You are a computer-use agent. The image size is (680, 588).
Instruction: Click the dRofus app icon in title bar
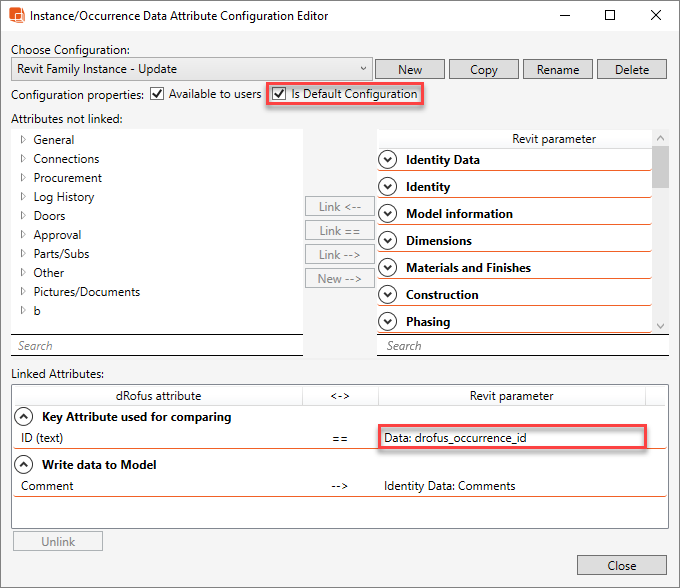point(15,16)
